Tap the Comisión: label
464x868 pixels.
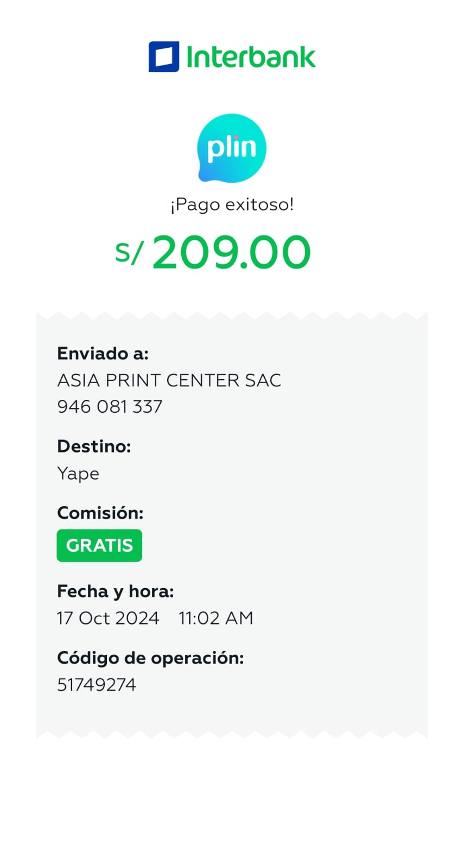[100, 513]
